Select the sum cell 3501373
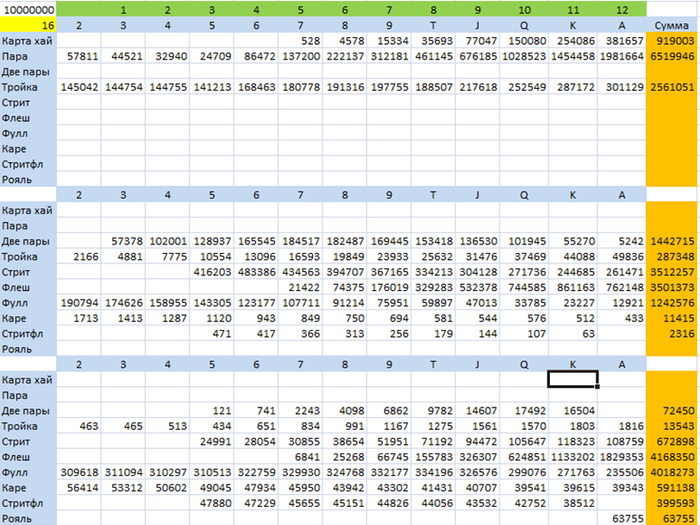 [x=671, y=288]
